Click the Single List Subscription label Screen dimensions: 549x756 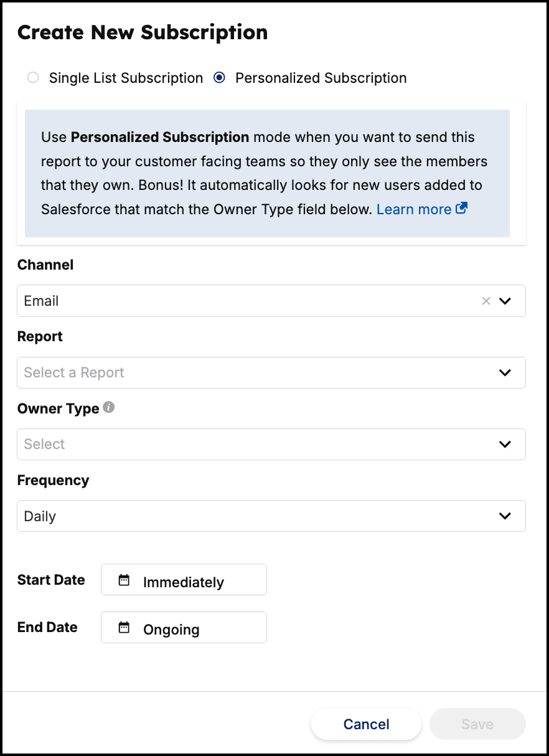(x=126, y=78)
